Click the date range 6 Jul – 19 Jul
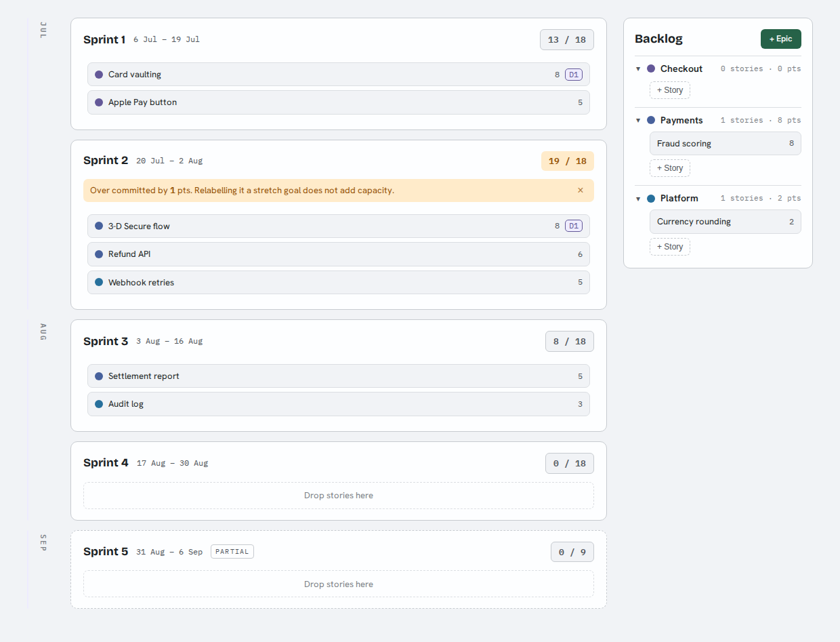Screen dimensions: 840x642 (x=167, y=40)
